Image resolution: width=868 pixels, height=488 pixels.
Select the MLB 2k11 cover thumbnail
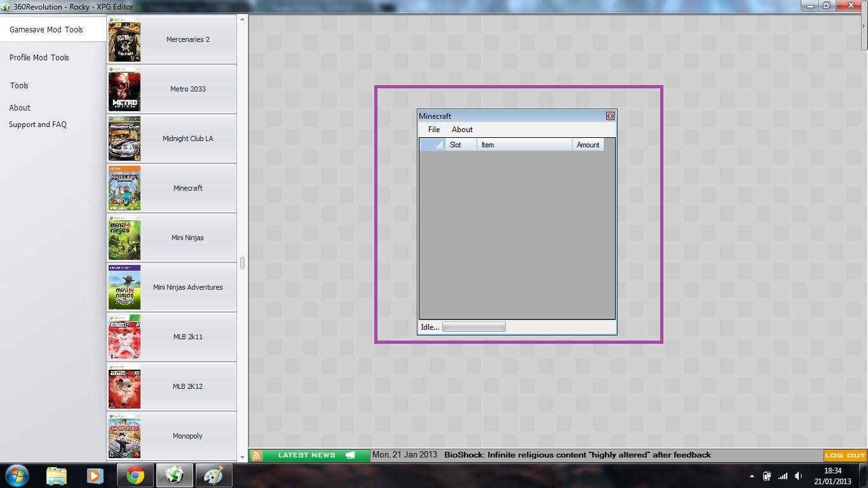[x=125, y=337]
